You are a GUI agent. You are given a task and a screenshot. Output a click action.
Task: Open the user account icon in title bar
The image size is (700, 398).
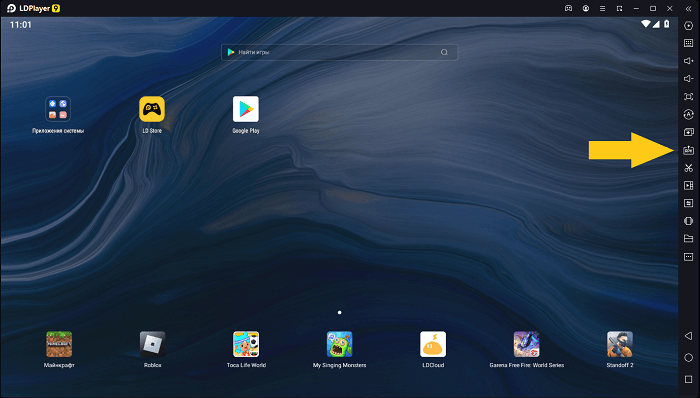(586, 8)
